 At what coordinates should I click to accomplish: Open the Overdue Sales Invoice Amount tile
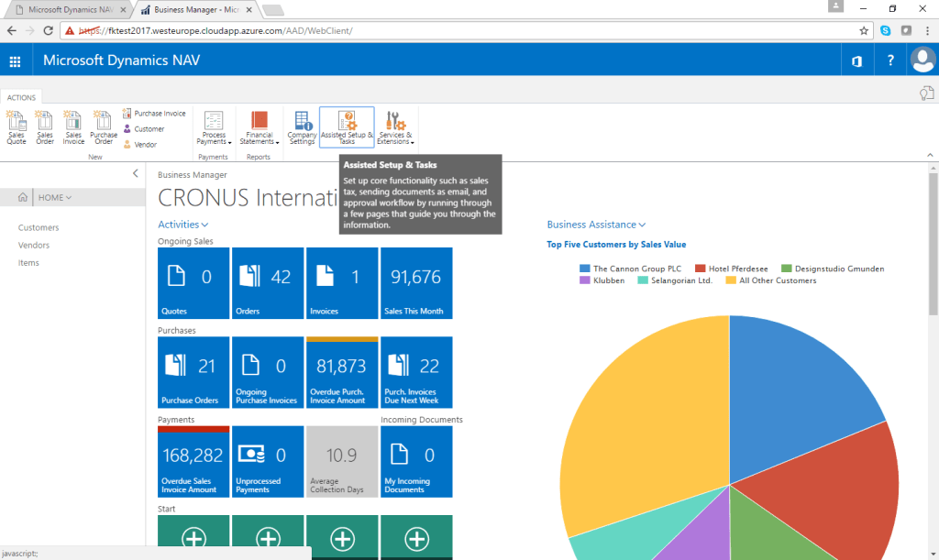tap(193, 461)
